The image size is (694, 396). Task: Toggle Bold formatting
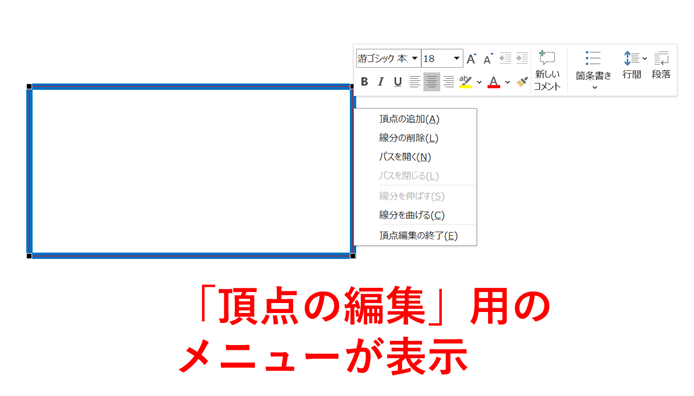[x=364, y=82]
